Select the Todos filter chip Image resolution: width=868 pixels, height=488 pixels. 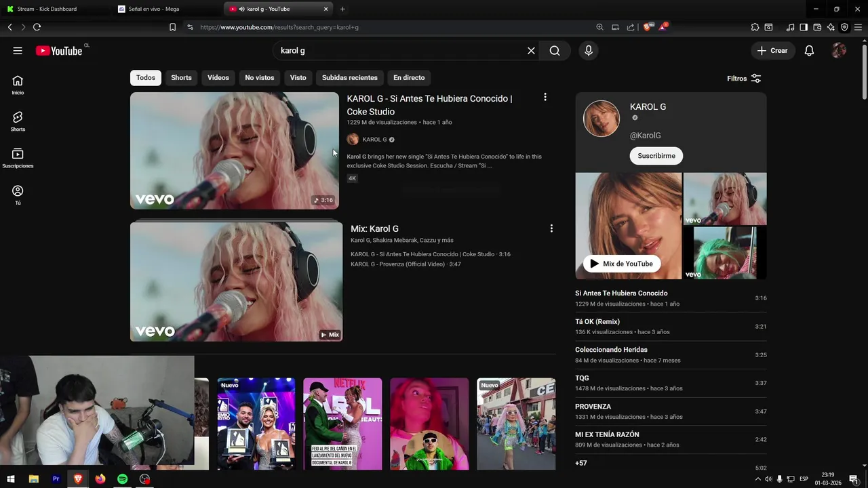(x=146, y=78)
